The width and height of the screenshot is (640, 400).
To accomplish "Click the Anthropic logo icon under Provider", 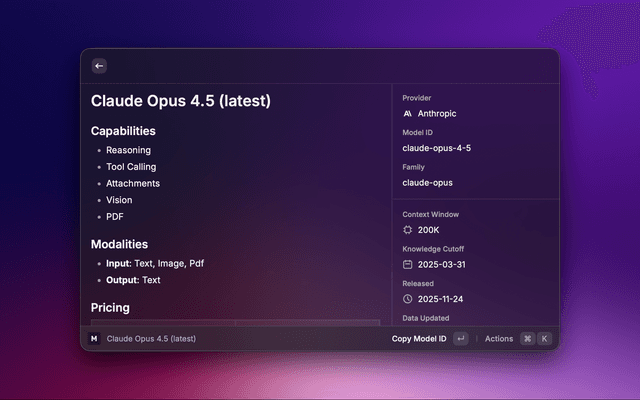I will (x=408, y=114).
